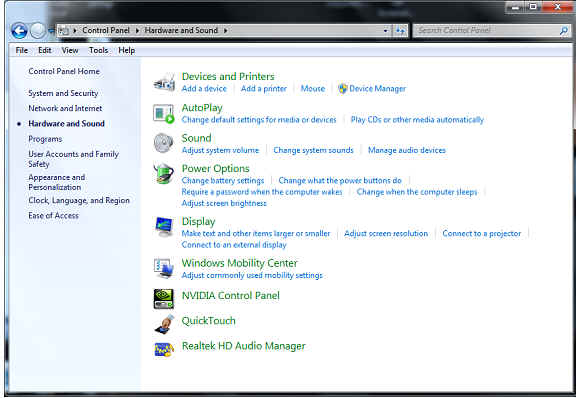Open AutoPlay heading link
This screenshot has width=576, height=398.
click(202, 108)
